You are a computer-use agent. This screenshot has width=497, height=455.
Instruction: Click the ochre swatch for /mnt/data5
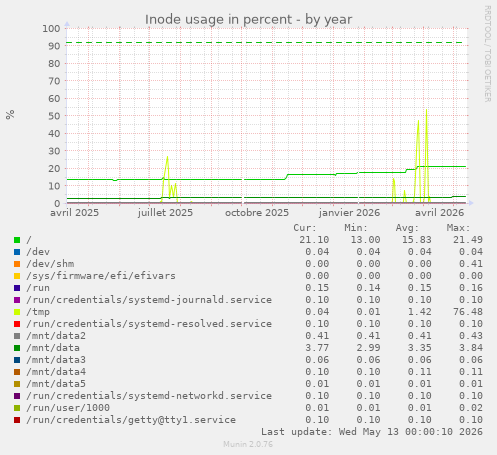pyautogui.click(x=17, y=384)
